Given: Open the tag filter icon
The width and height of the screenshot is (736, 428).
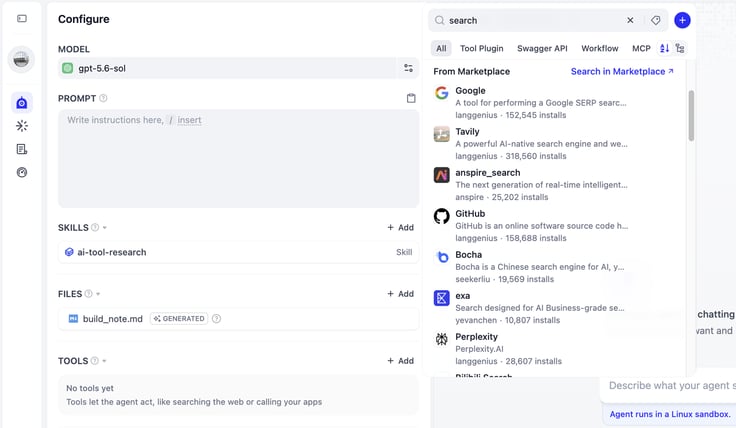Looking at the screenshot, I should click(655, 20).
